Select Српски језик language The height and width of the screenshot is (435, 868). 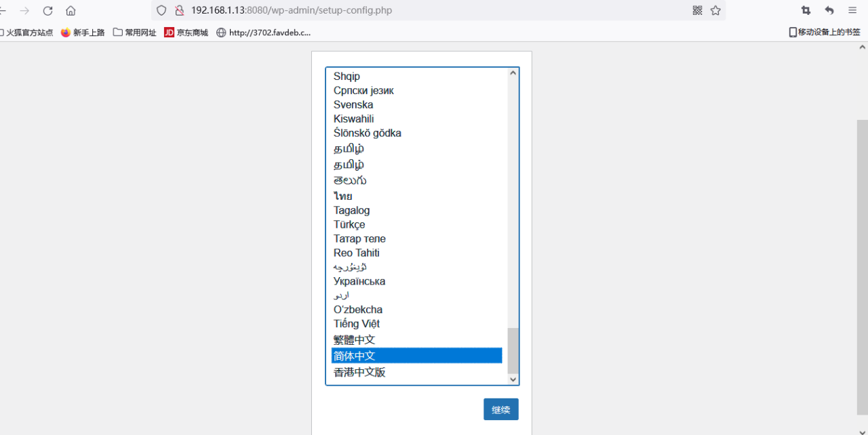click(416, 90)
